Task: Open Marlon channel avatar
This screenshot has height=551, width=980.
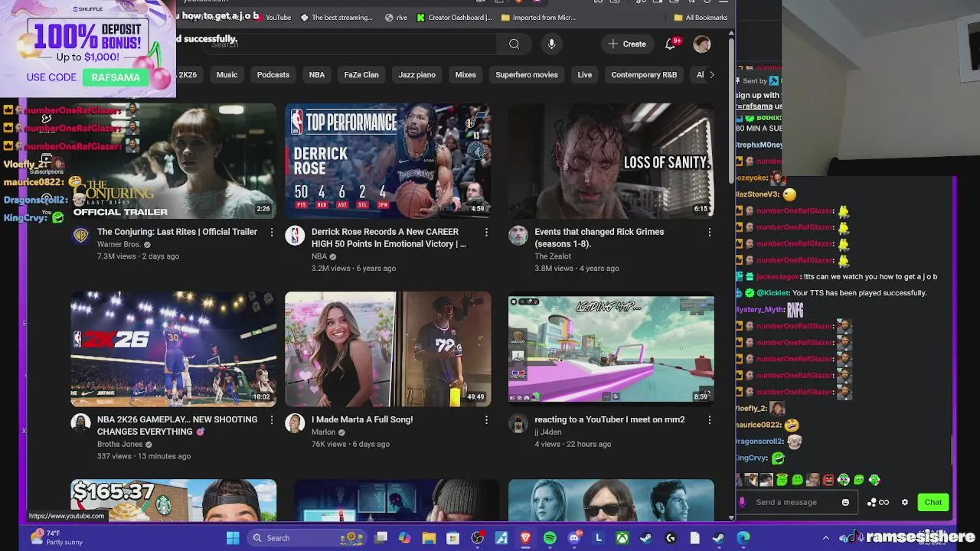Action: tap(295, 423)
